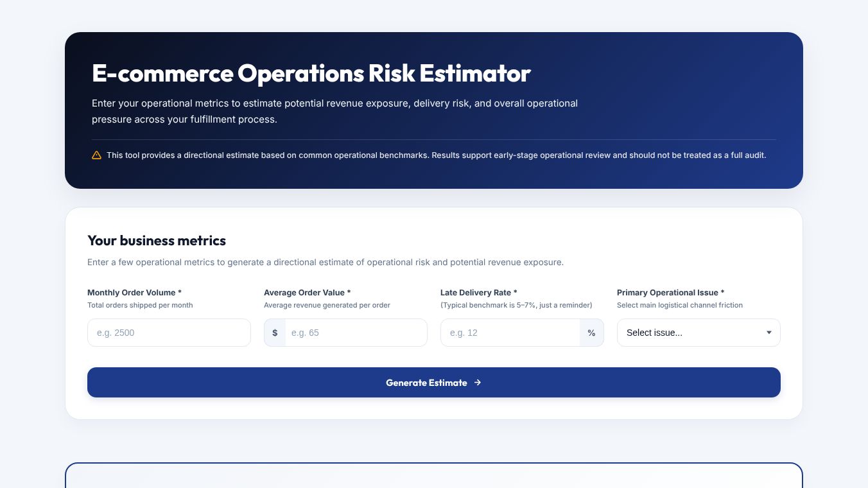Click the 'Primary Operational Issue *' label
868x488 pixels.
click(x=670, y=293)
